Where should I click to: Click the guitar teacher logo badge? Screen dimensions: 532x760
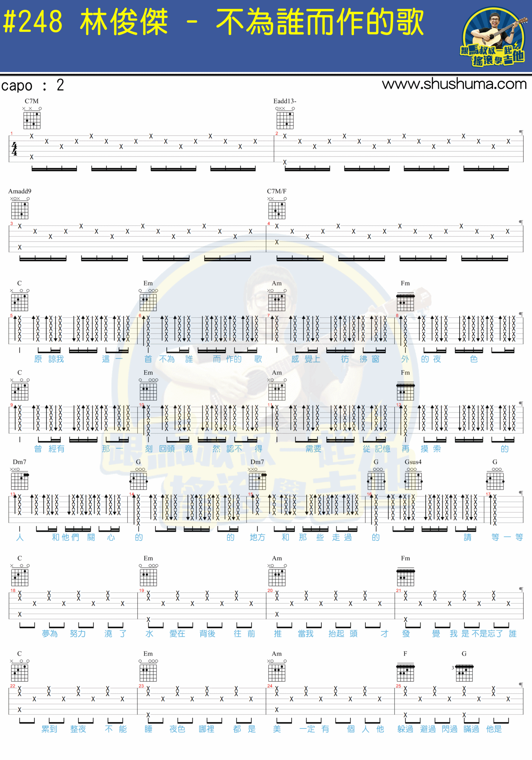494,37
